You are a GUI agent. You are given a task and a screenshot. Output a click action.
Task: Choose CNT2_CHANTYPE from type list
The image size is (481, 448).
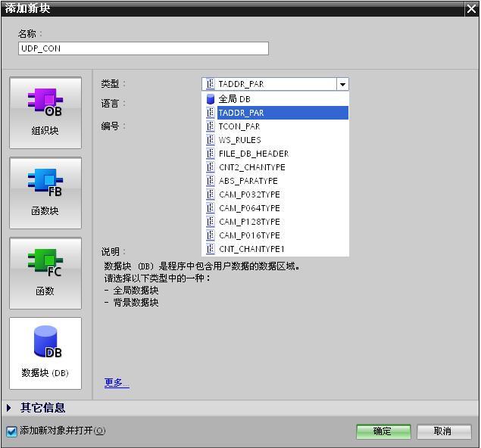coord(275,167)
